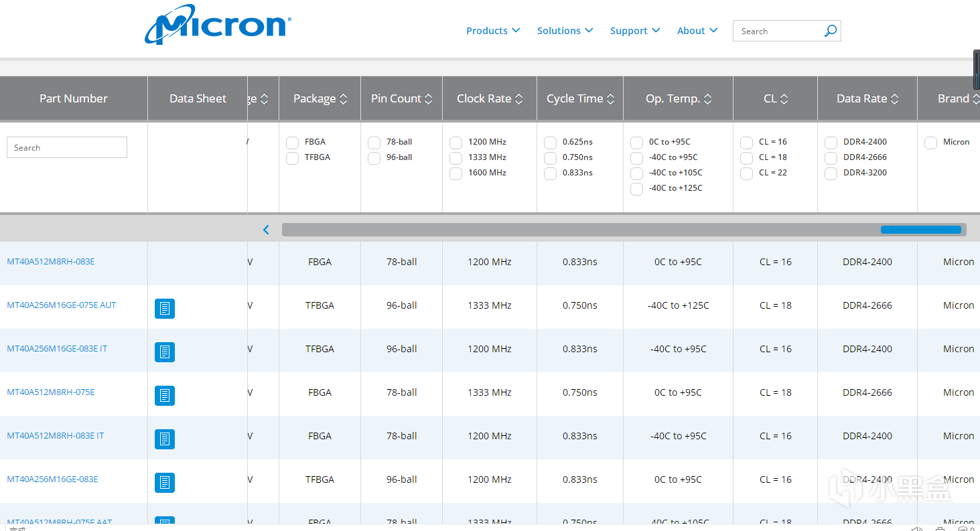Expand the About menu
Screen dimensions: 980x531
click(x=697, y=31)
